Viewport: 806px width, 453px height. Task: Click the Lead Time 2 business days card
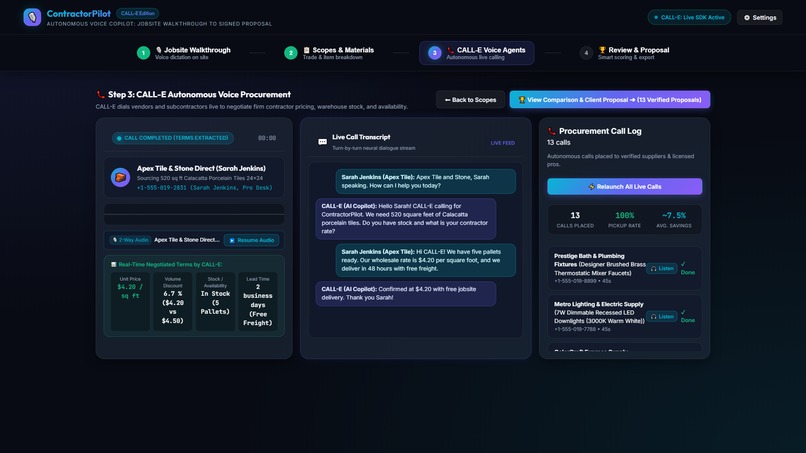(x=258, y=301)
